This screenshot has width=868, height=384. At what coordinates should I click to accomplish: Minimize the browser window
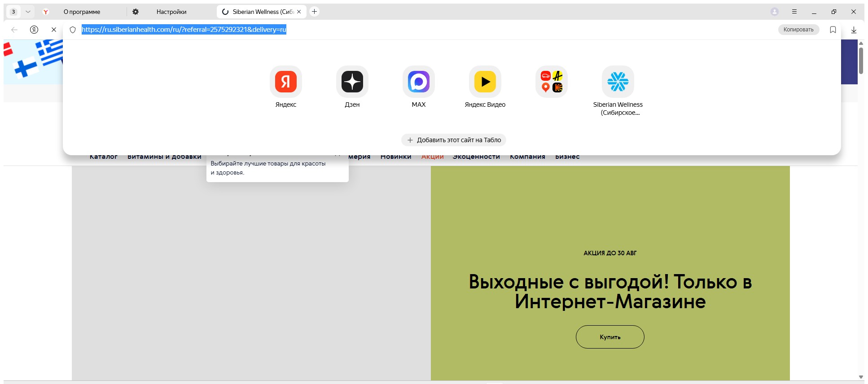(x=814, y=12)
